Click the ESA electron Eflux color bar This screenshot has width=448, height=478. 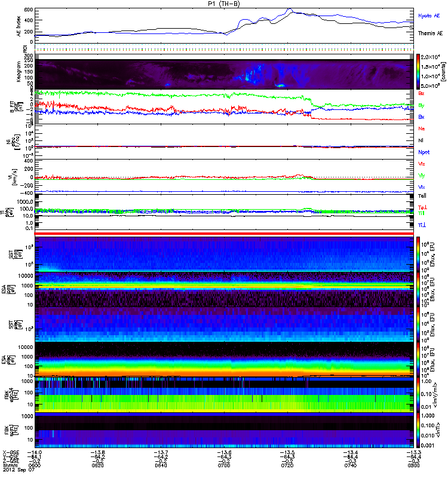click(x=418, y=360)
